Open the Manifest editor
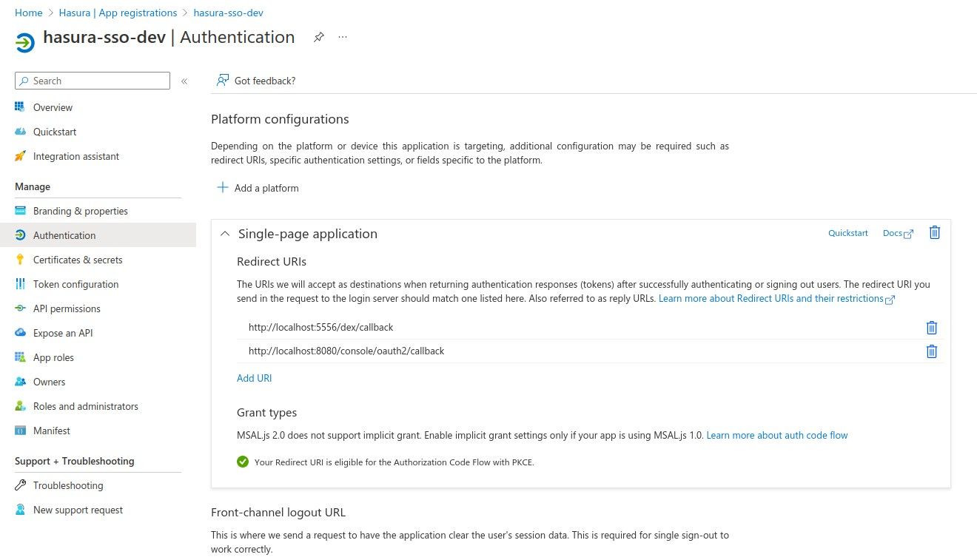 52,430
